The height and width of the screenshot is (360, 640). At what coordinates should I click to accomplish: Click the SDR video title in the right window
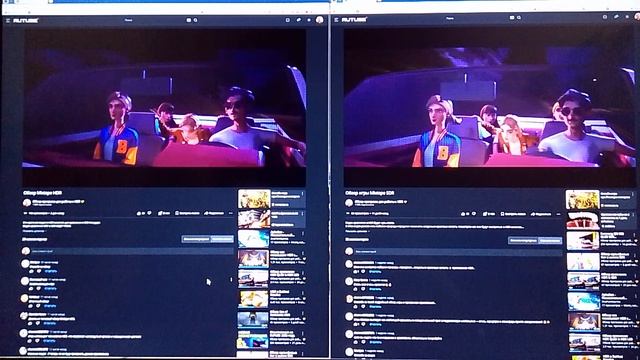pos(369,193)
